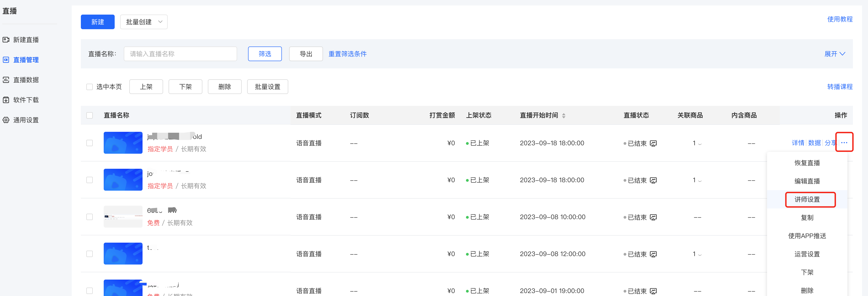868x296 pixels.
Task: Click the 导出 button
Action: [306, 54]
